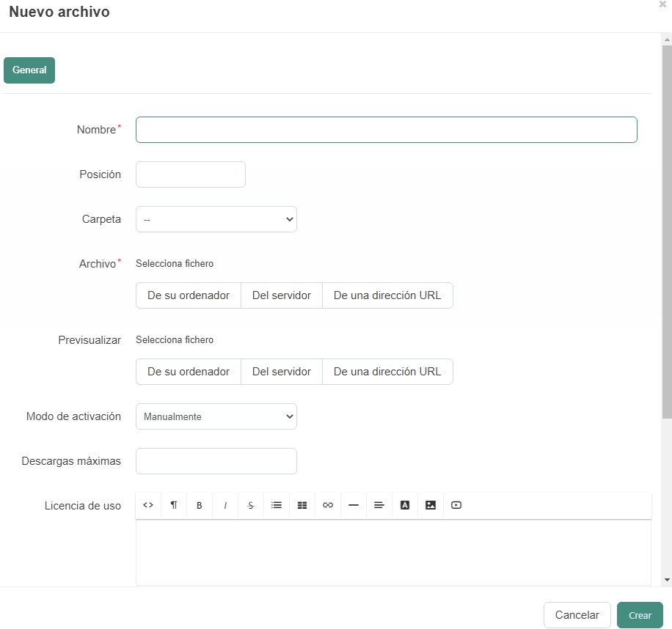Insert a horizontal line in editor

click(354, 505)
